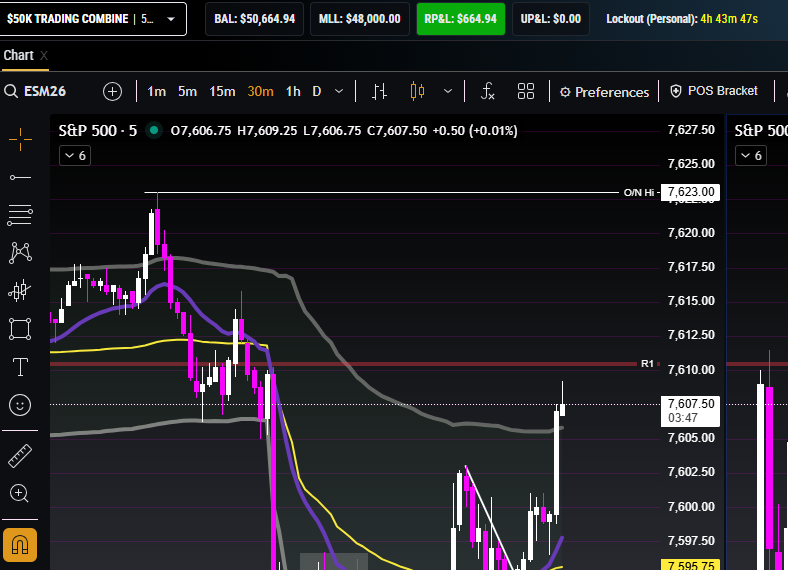Choose the pattern drawing tool
The width and height of the screenshot is (788, 570).
point(20,252)
